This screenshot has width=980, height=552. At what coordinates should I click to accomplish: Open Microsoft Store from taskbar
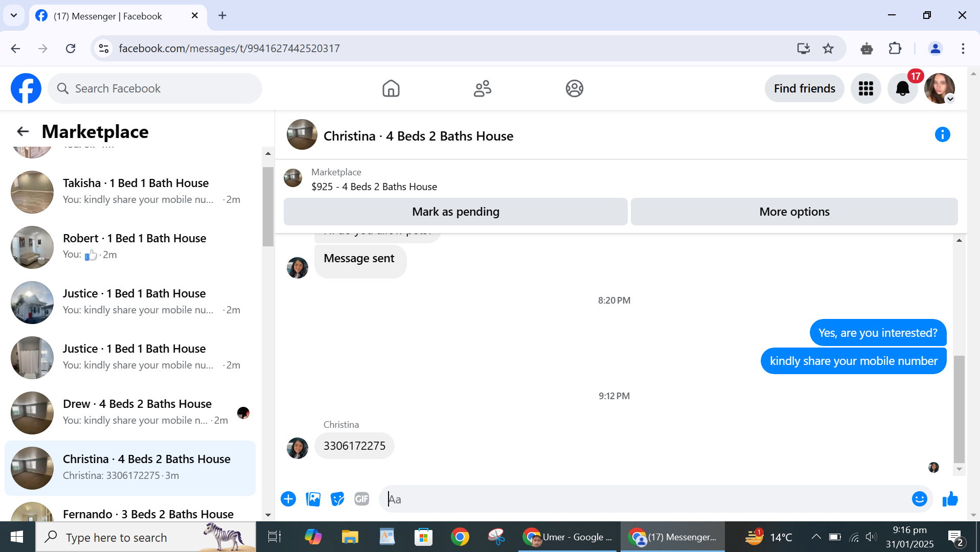(424, 537)
